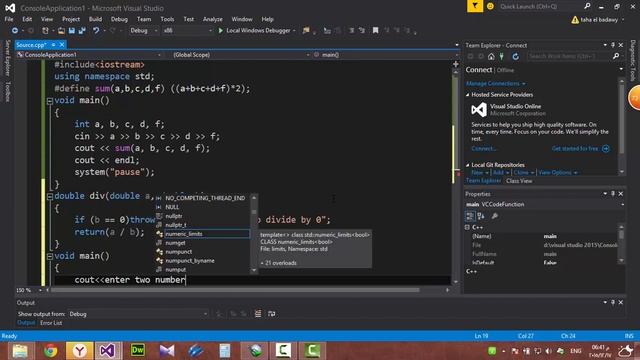Screen dimensions: 640x360
Task: Collapse the C++ category in Properties
Action: 467,227
